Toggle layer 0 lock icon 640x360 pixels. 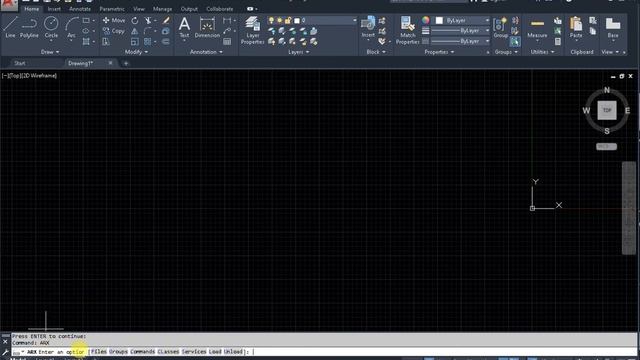click(x=288, y=20)
